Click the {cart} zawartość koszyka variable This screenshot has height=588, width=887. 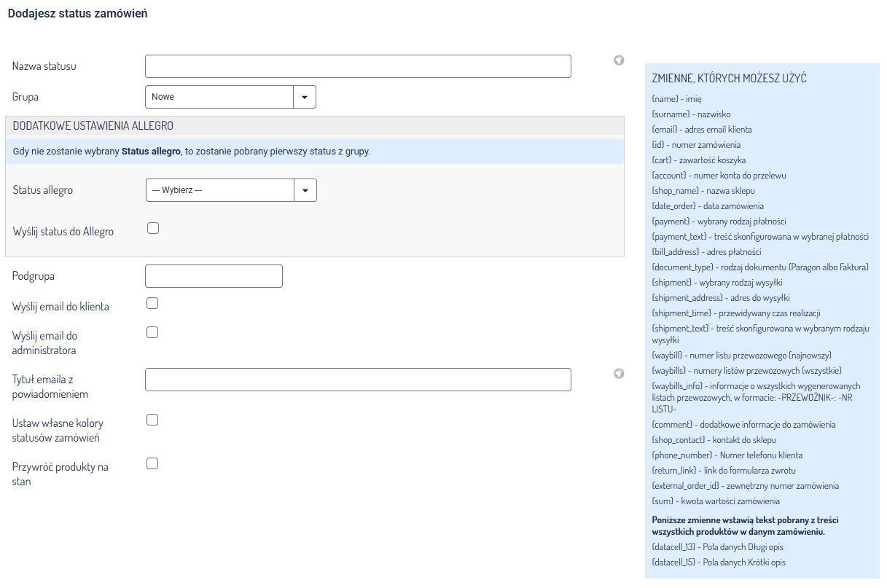[x=698, y=160]
